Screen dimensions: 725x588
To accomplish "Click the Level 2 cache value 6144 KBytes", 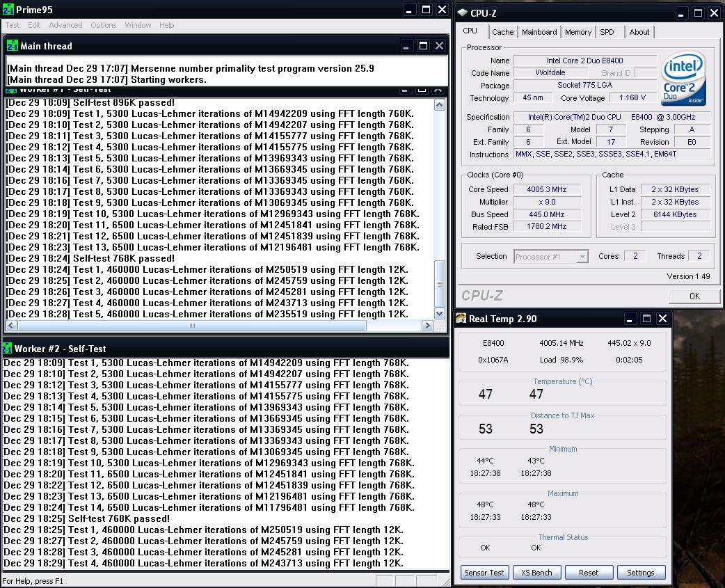I will (x=675, y=214).
